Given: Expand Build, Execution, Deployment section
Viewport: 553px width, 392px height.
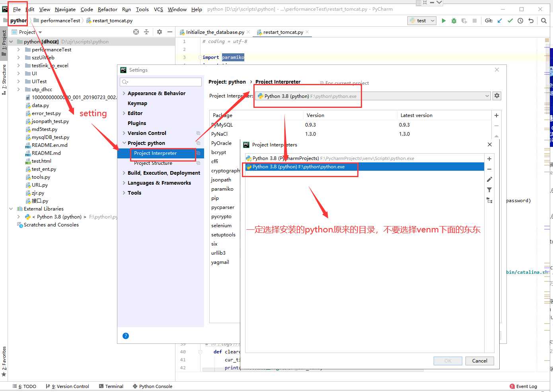Looking at the screenshot, I should point(124,173).
